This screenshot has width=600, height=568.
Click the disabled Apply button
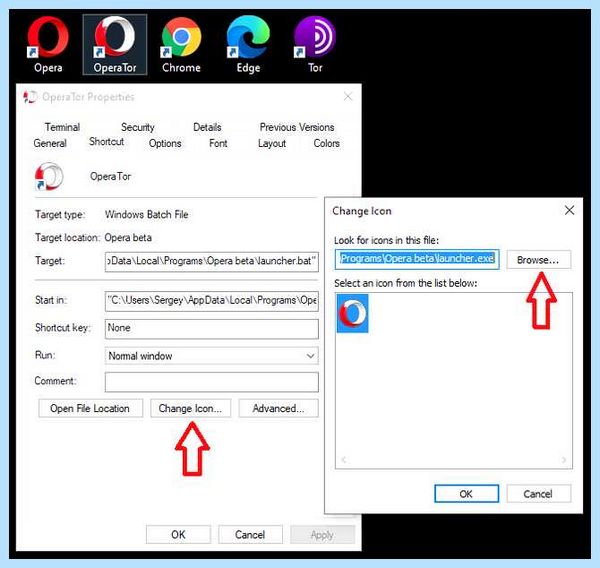pyautogui.click(x=323, y=534)
